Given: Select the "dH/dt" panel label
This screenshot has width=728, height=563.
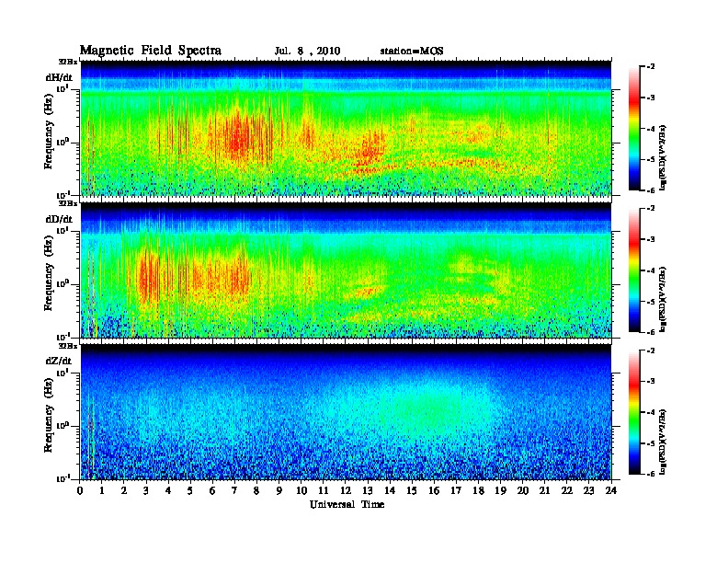Looking at the screenshot, I should click(59, 77).
